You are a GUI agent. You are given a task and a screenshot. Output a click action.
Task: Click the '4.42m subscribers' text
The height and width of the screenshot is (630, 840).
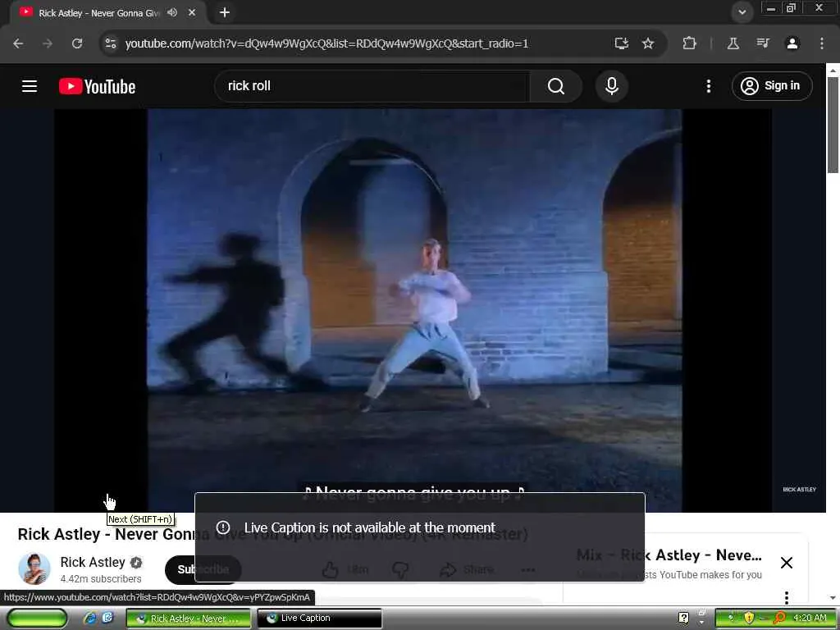pos(101,578)
